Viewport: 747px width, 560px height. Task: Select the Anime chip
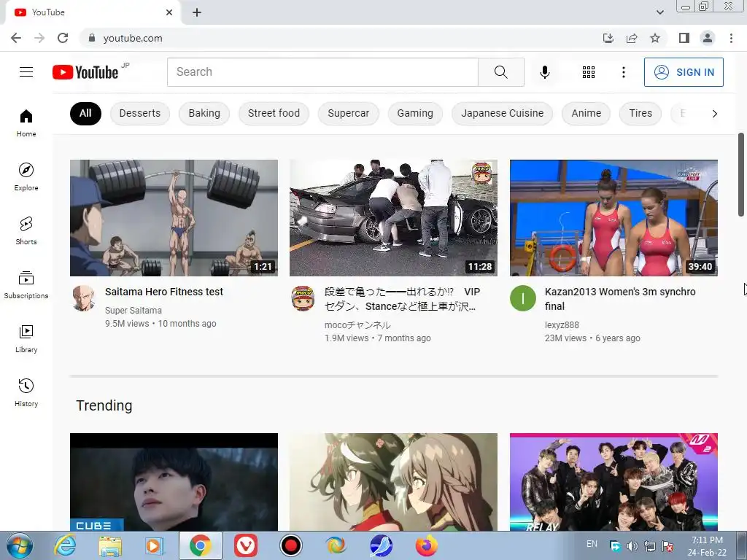[586, 113]
